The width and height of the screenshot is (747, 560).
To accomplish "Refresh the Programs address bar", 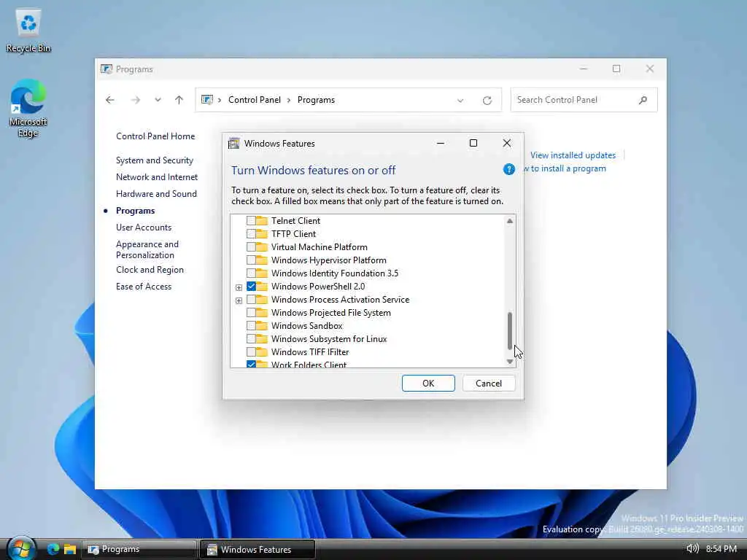I will pos(487,101).
